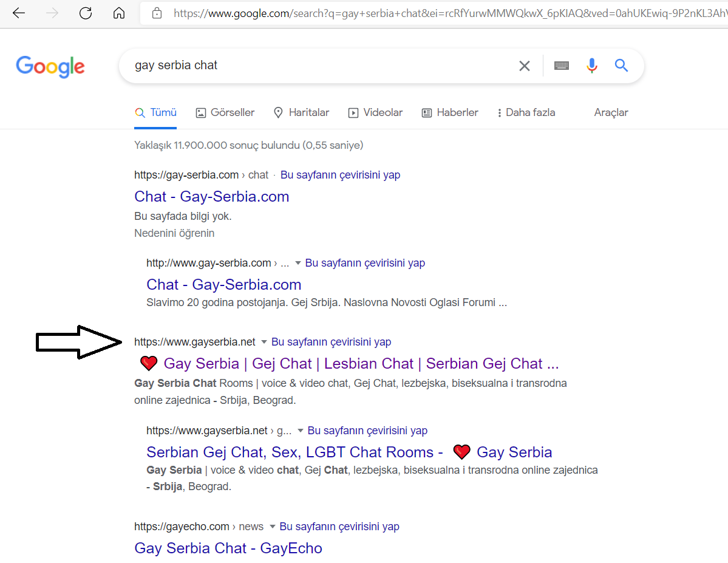Click the Google logo
Screen dimensions: 728x563
pyautogui.click(x=50, y=66)
